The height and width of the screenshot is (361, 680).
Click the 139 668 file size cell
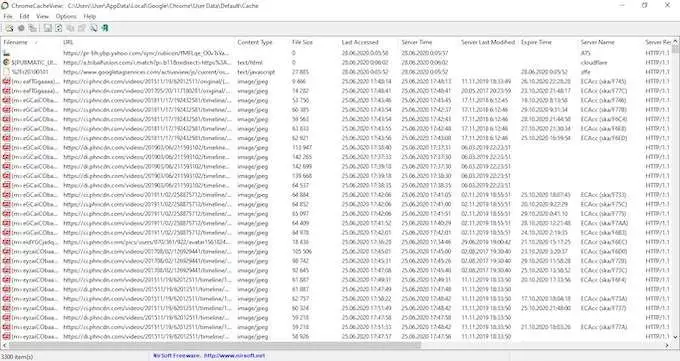302,176
